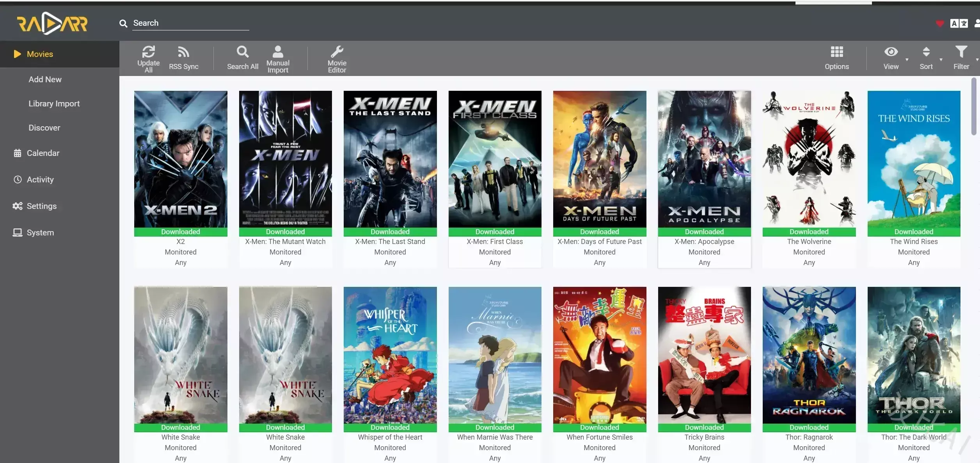Open Thor Ragnarok poster
The width and height of the screenshot is (980, 463).
point(809,355)
